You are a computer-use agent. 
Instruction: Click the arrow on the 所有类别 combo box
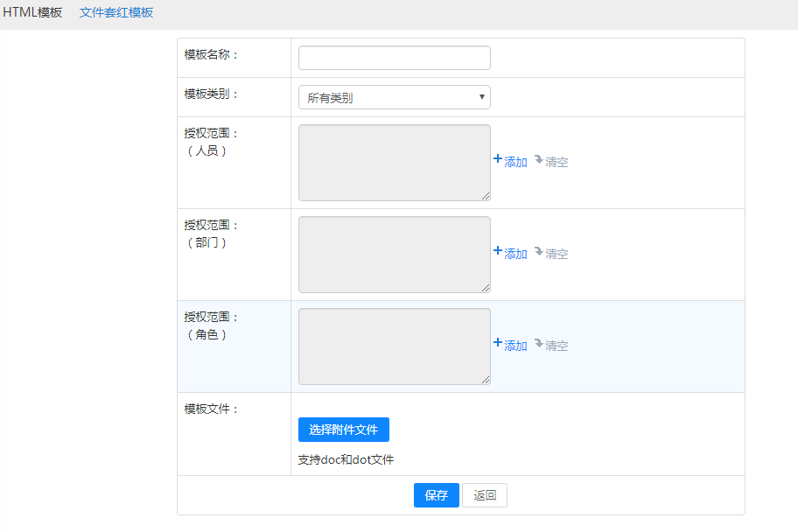(481, 97)
